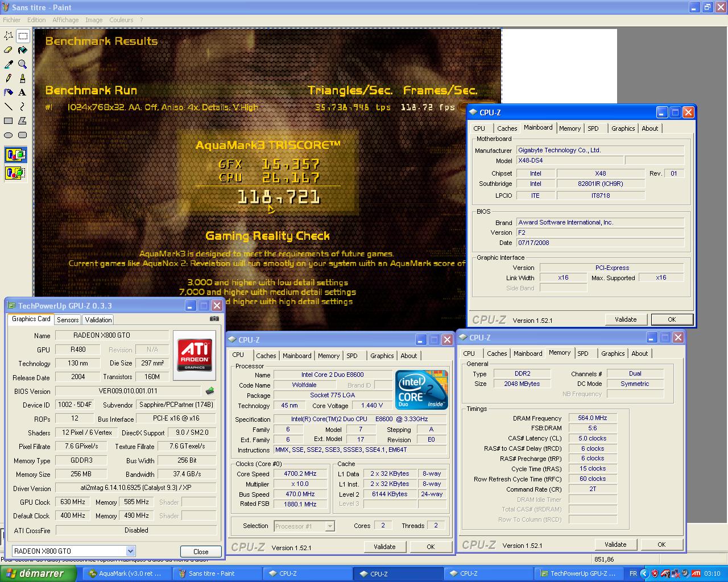The height and width of the screenshot is (582, 728).
Task: Open the Edition menu in Paint
Action: (36, 20)
